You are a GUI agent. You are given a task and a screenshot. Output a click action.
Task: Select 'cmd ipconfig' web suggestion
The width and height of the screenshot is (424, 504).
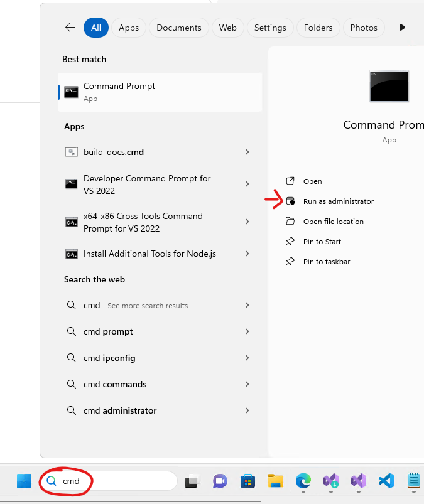(x=109, y=358)
